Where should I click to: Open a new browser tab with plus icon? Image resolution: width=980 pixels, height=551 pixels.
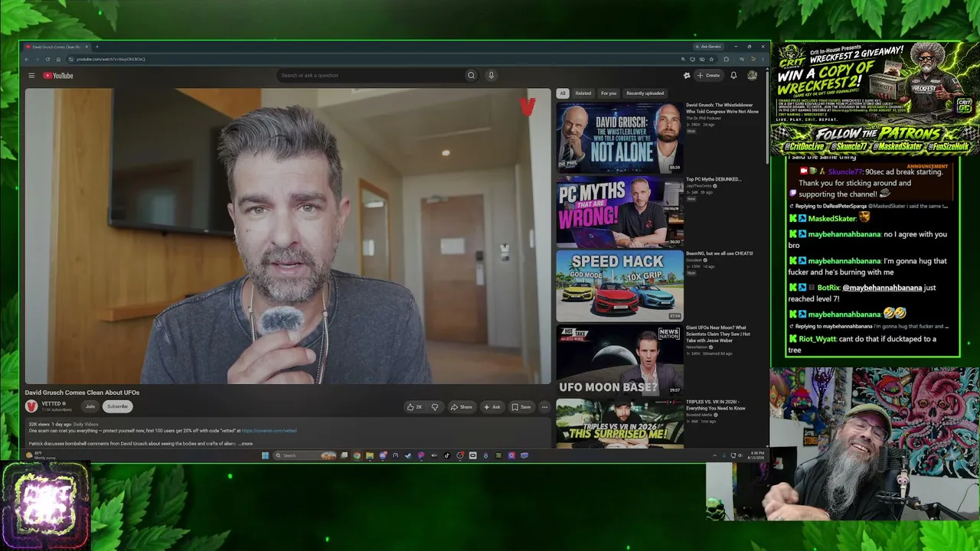(x=96, y=47)
